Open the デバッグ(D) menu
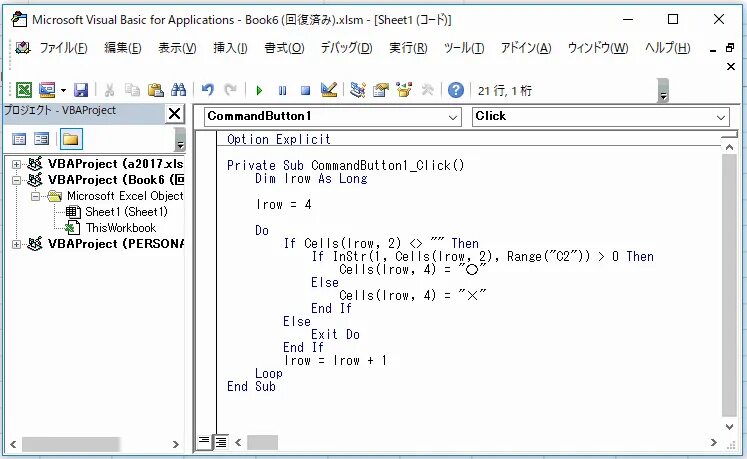 click(346, 48)
